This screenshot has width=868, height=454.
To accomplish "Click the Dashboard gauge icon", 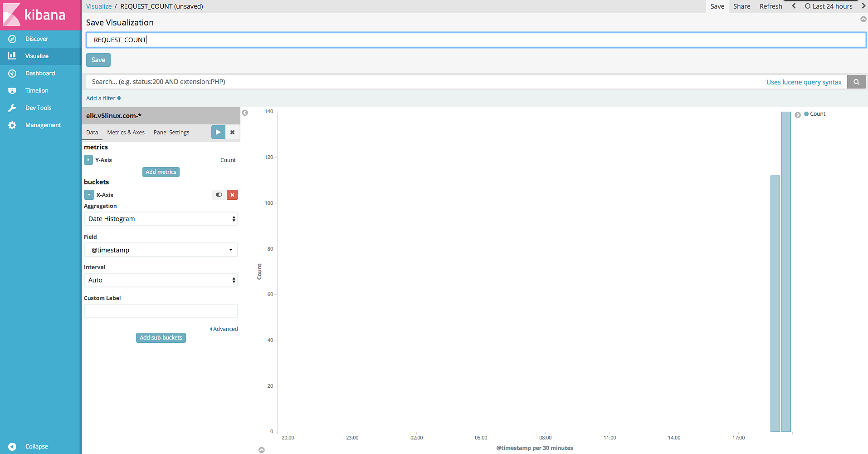I will tap(12, 74).
